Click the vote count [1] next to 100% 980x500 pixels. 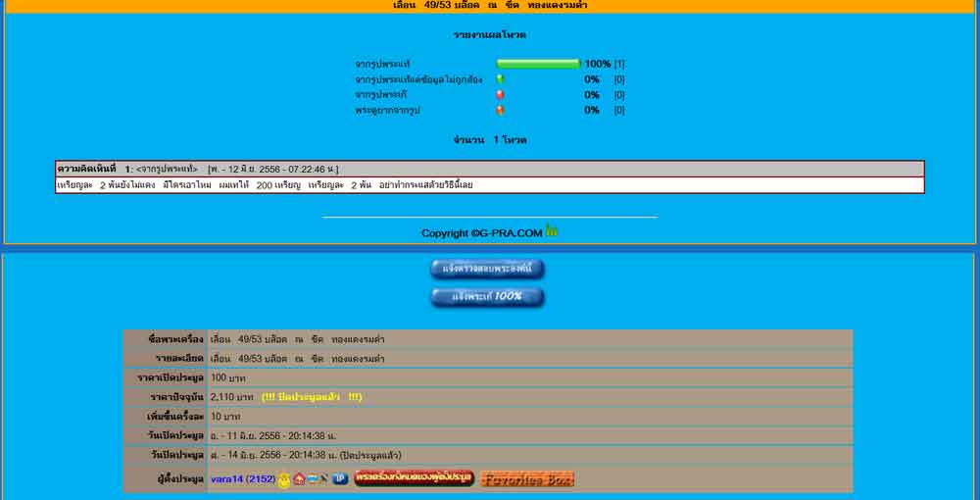[x=619, y=64]
